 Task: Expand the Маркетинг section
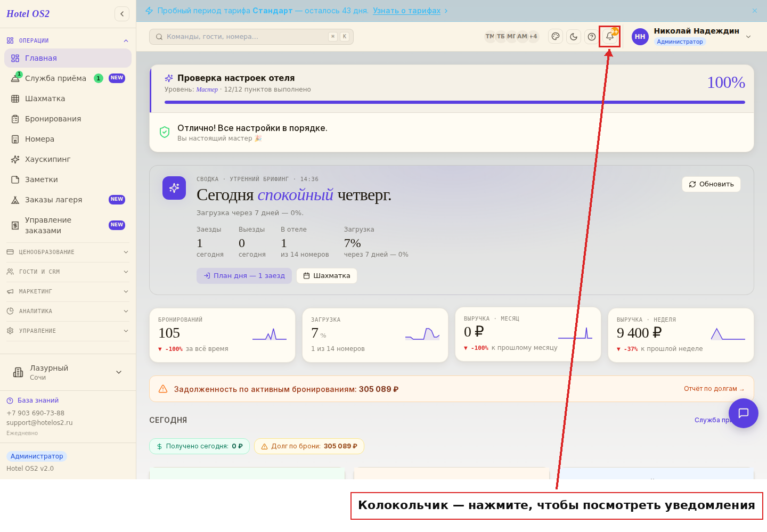click(x=68, y=291)
